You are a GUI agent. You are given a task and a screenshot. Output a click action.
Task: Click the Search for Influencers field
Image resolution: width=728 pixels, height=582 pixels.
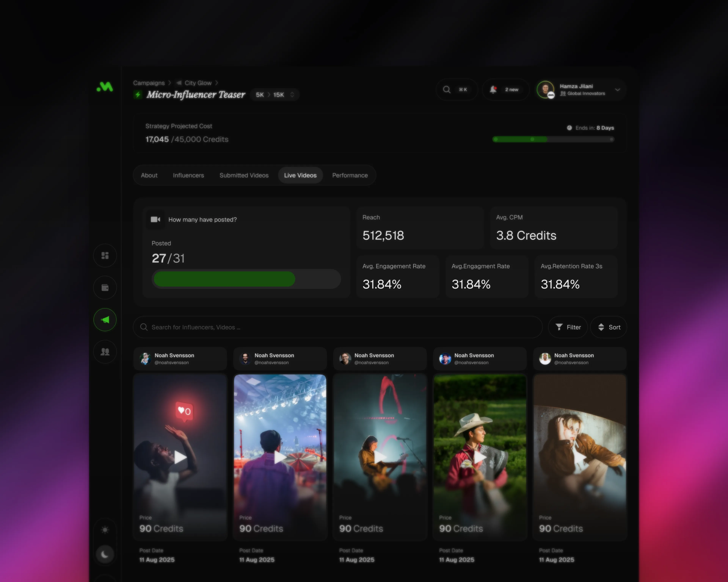point(338,327)
